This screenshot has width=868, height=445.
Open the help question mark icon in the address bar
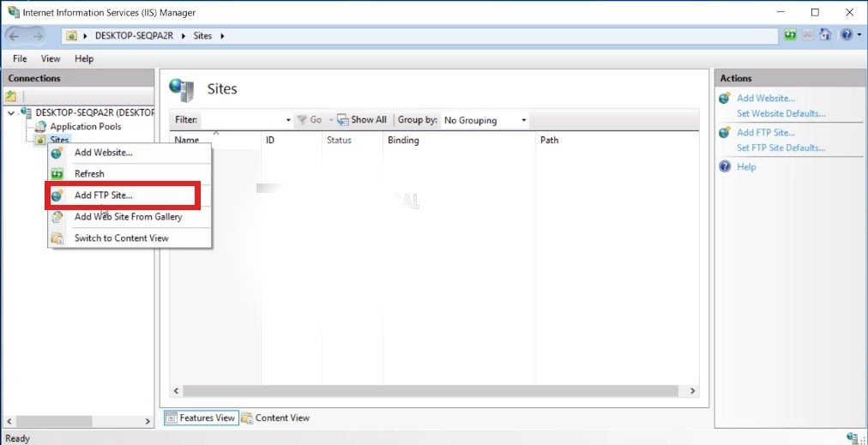click(x=847, y=34)
